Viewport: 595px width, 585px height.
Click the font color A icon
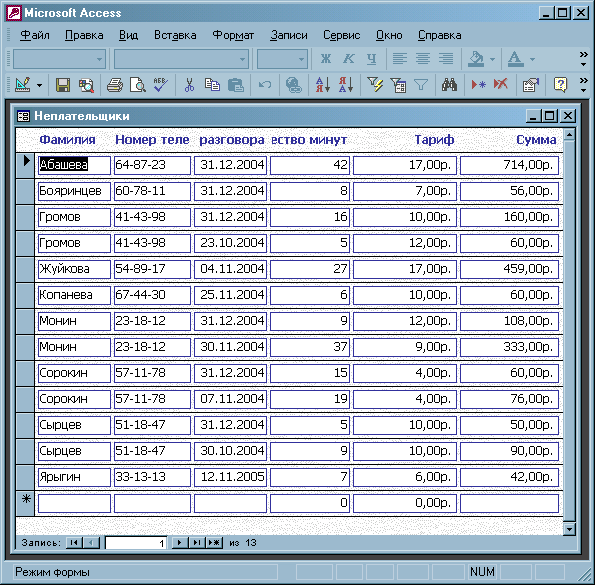point(516,59)
